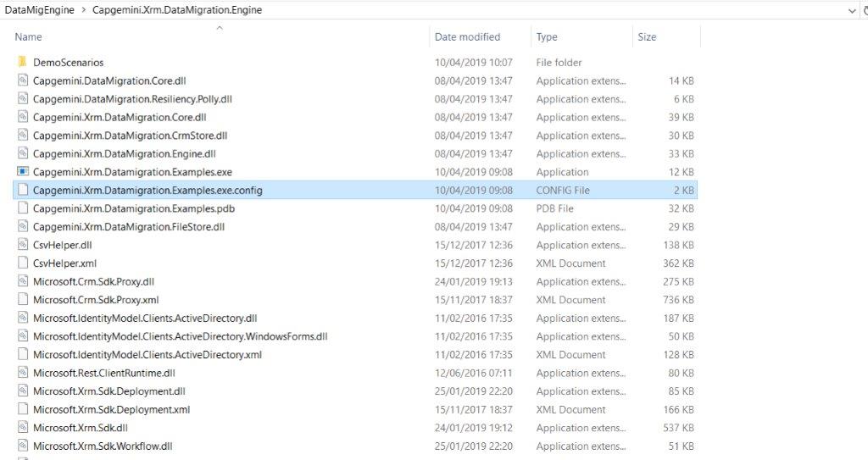Screen dimensions: 868x460
Task: Click the Microsoft.Crm.Sdk.Proxy.dll file icon
Action: [23, 281]
